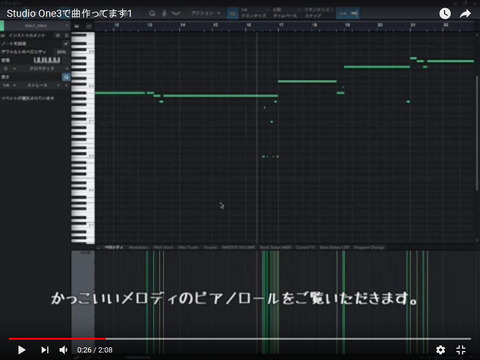Edit the default velocity 80% field
Viewport: 480px width, 360px height.
61,52
